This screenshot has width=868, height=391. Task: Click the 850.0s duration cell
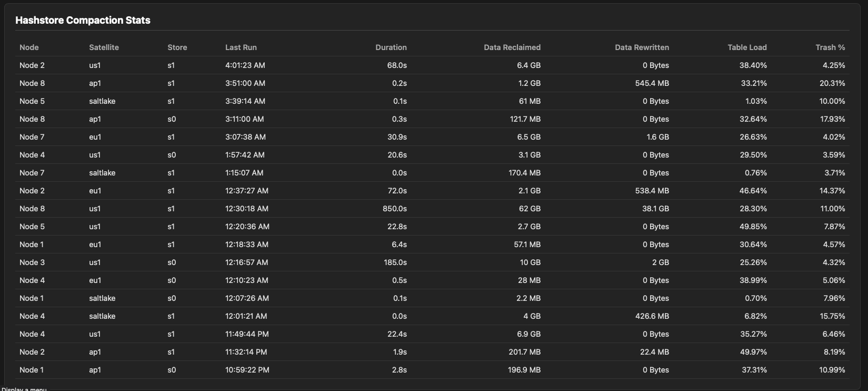click(x=394, y=209)
